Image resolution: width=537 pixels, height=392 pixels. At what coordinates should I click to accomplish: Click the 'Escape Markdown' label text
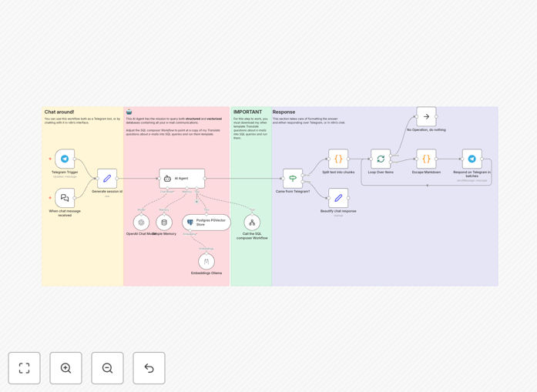click(x=426, y=173)
